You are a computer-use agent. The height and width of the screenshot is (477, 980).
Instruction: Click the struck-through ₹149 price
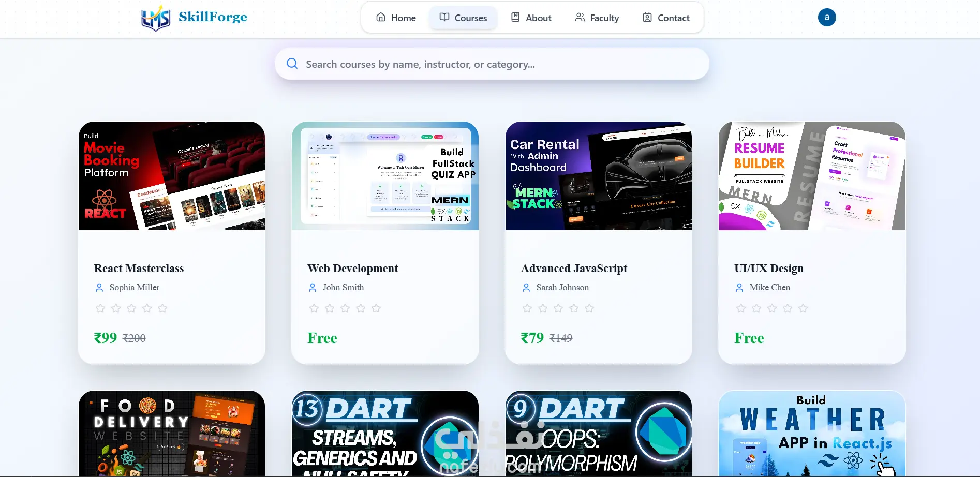[561, 338]
